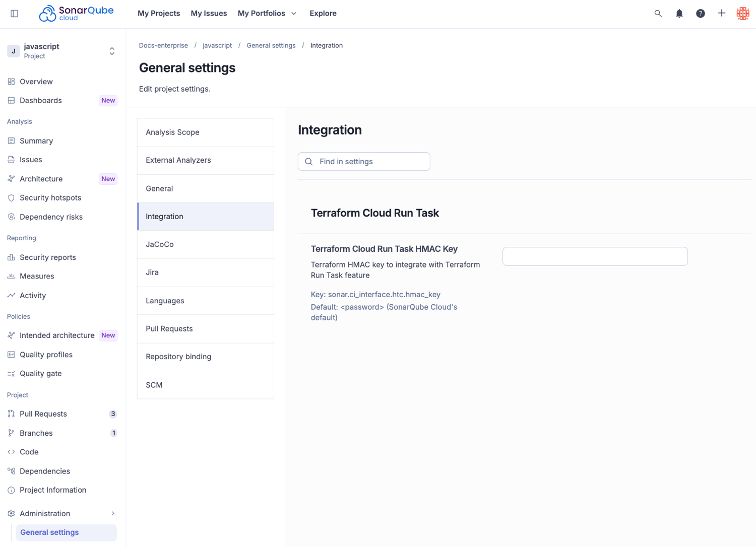756x547 pixels.
Task: Click the plus create icon
Action: 722,14
